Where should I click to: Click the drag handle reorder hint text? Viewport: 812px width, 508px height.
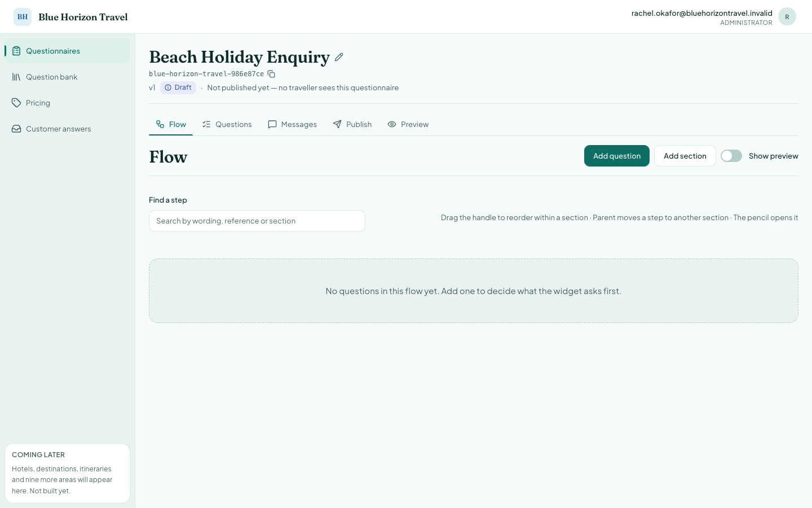[619, 217]
